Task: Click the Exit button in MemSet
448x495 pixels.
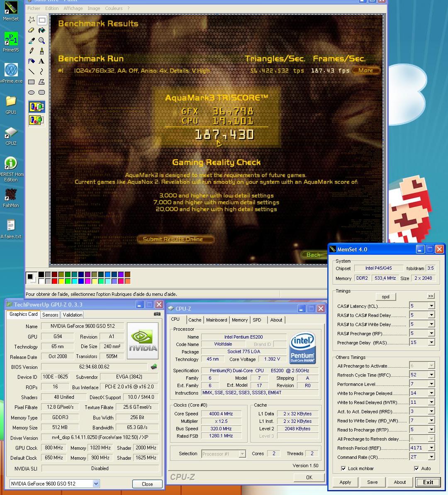Action: click(428, 482)
